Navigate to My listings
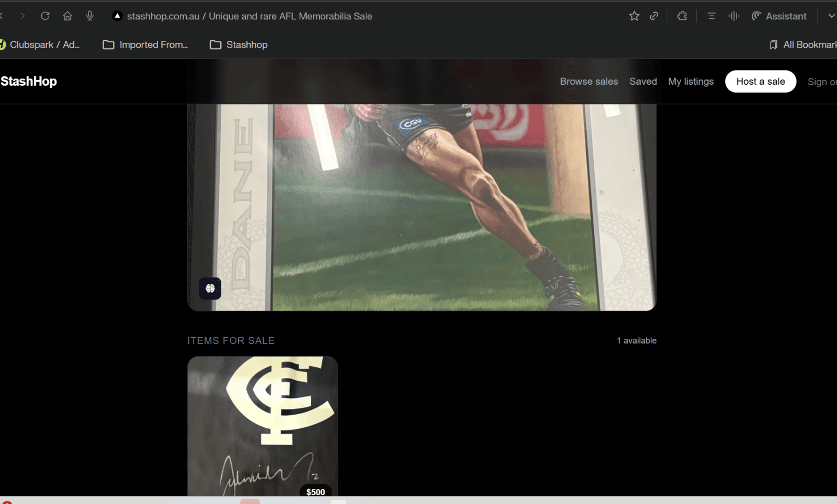837x504 pixels. pos(691,82)
